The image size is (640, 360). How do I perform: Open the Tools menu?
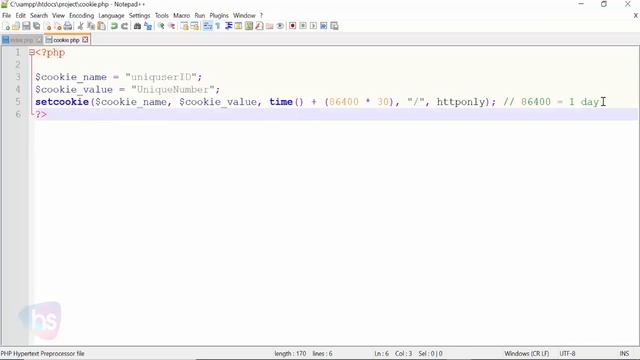pyautogui.click(x=162, y=16)
